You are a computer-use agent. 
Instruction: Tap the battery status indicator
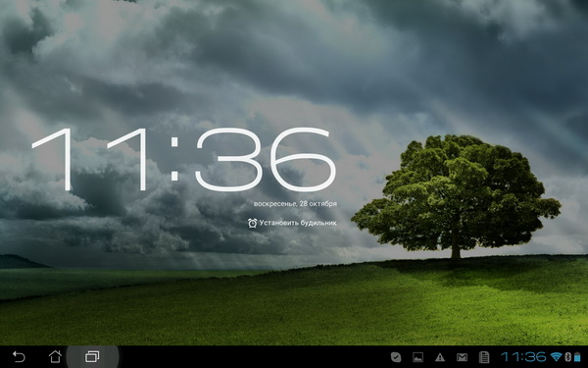coord(577,357)
